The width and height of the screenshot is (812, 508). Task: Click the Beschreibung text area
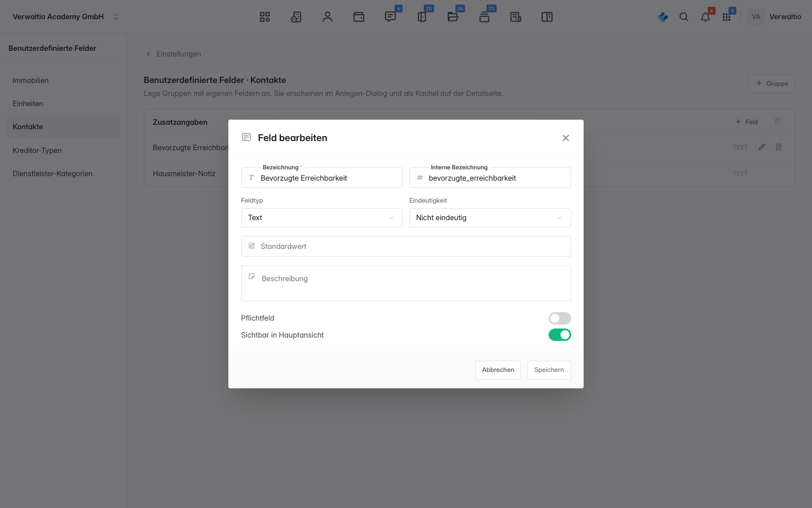pyautogui.click(x=406, y=283)
